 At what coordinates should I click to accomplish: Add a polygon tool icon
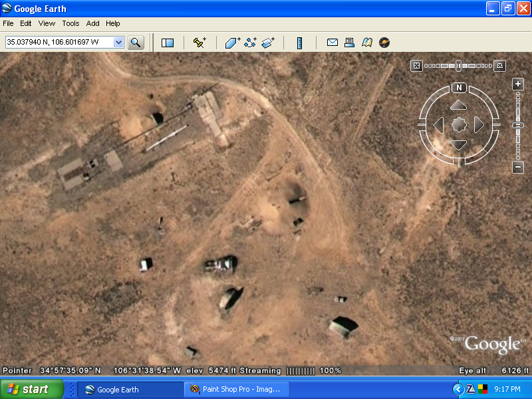click(x=232, y=43)
